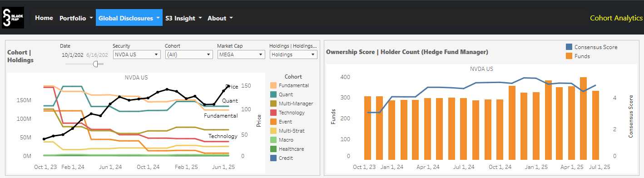This screenshot has height=178, width=644.
Task: Select Technology cohort color swatch
Action: click(x=273, y=113)
